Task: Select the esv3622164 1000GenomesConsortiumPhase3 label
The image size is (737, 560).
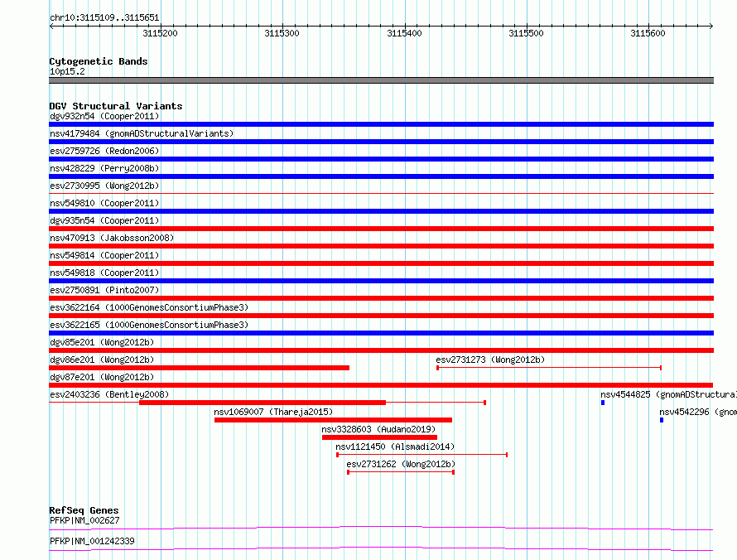Action: [x=149, y=307]
